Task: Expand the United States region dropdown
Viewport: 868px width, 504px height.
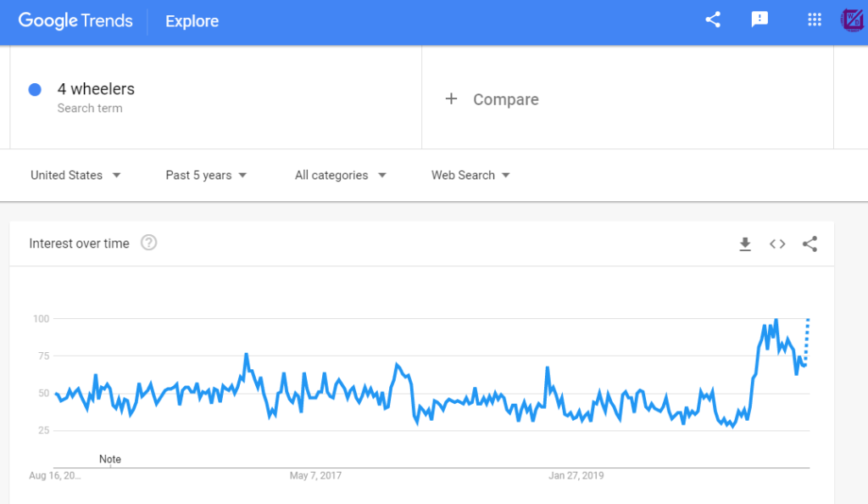Action: pyautogui.click(x=75, y=175)
